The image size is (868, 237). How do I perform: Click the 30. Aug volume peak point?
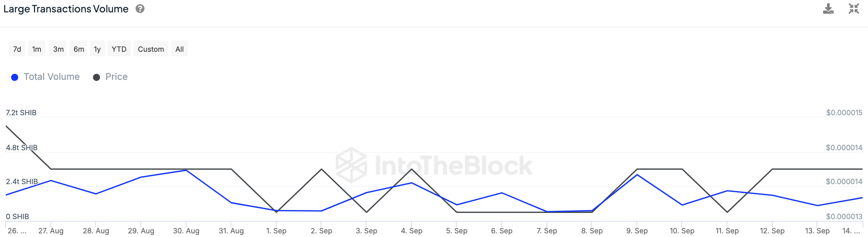coord(186,170)
